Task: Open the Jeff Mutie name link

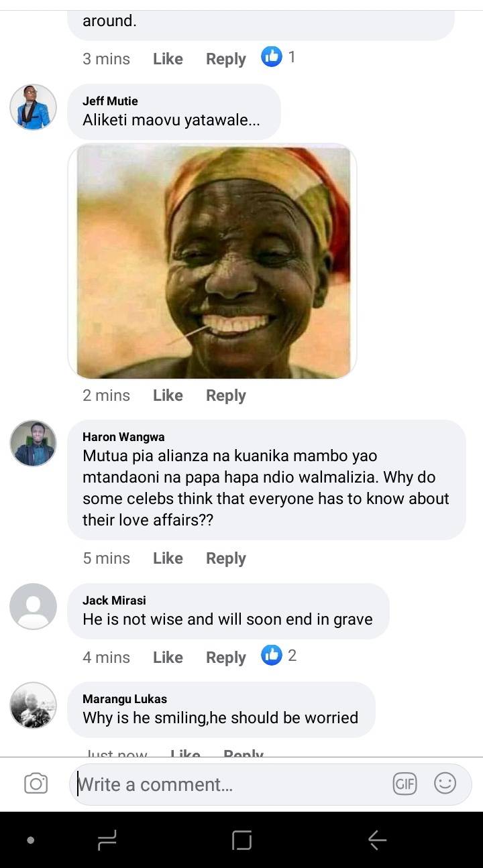Action: pos(110,101)
